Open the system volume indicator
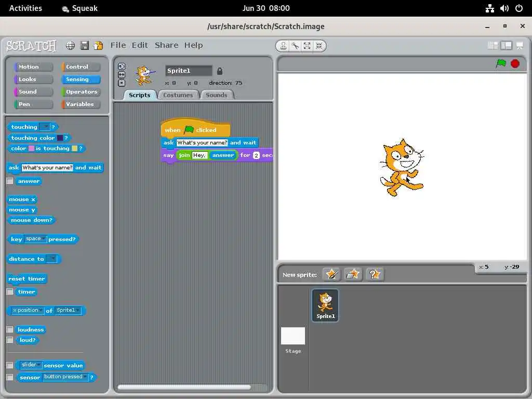This screenshot has width=532, height=399. click(504, 8)
